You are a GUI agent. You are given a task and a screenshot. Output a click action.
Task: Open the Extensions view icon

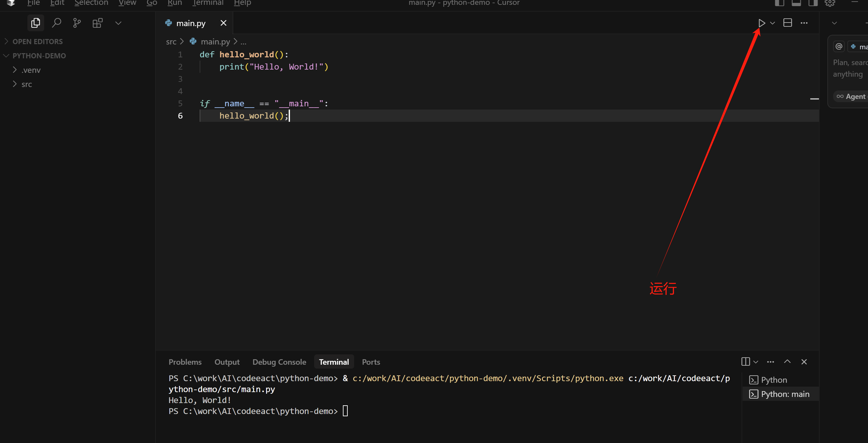click(97, 23)
